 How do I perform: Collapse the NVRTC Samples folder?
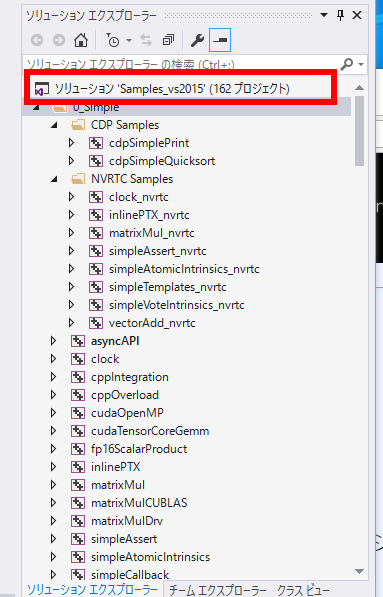54,179
